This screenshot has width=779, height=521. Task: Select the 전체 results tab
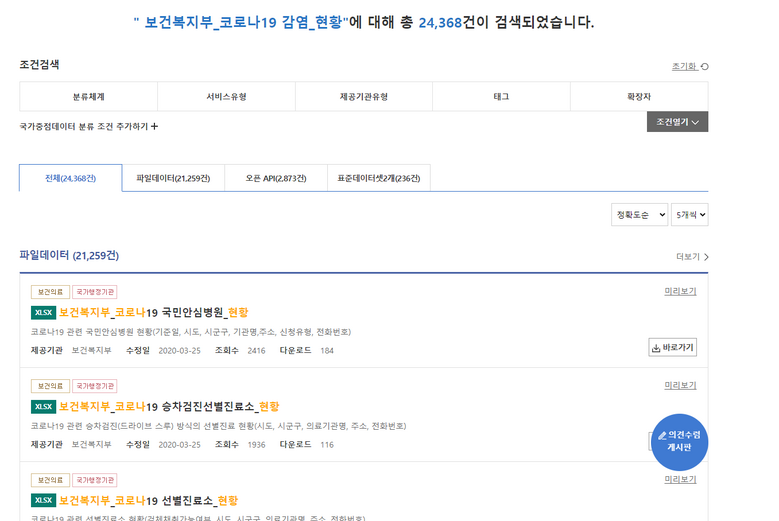click(x=70, y=178)
